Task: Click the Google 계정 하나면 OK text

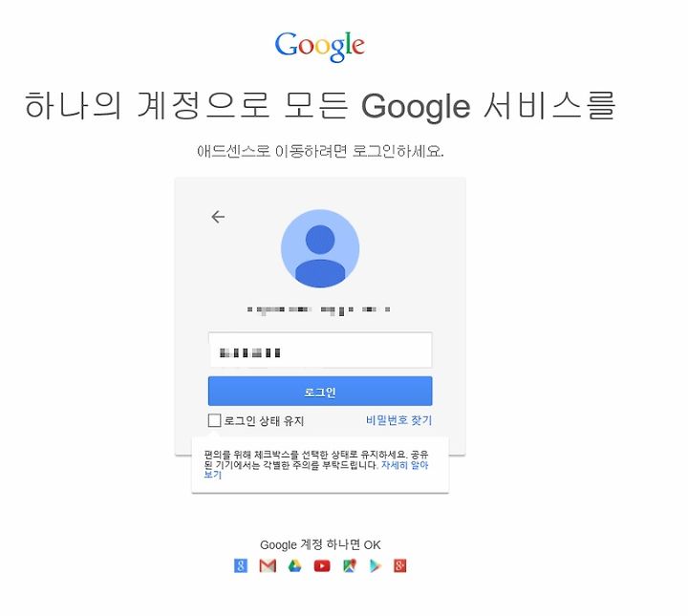Action: pos(320,545)
